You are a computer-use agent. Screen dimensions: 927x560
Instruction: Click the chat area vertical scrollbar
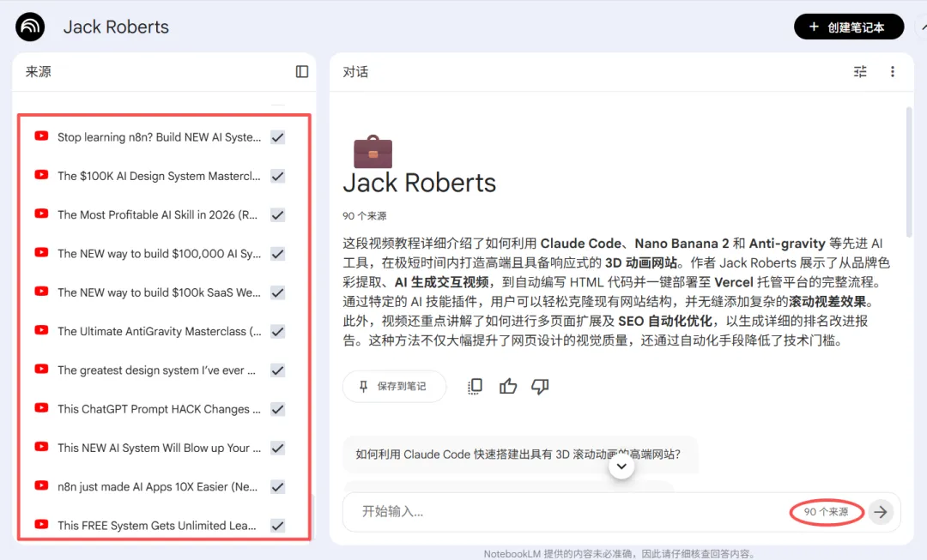909,172
